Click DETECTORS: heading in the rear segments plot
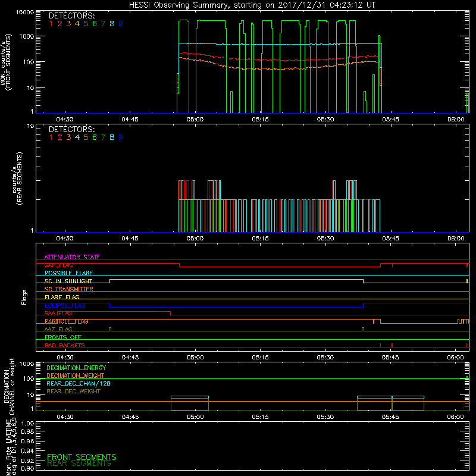 pos(72,129)
